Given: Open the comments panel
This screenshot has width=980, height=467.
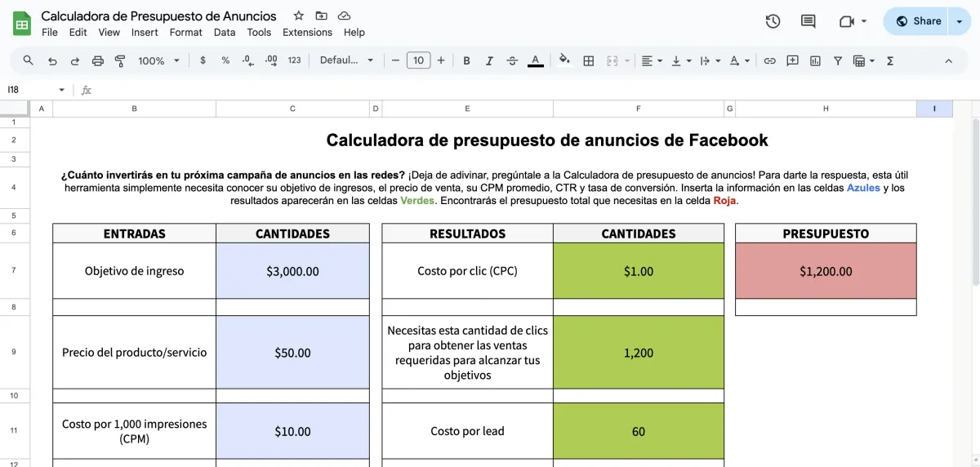Looking at the screenshot, I should [x=808, y=21].
